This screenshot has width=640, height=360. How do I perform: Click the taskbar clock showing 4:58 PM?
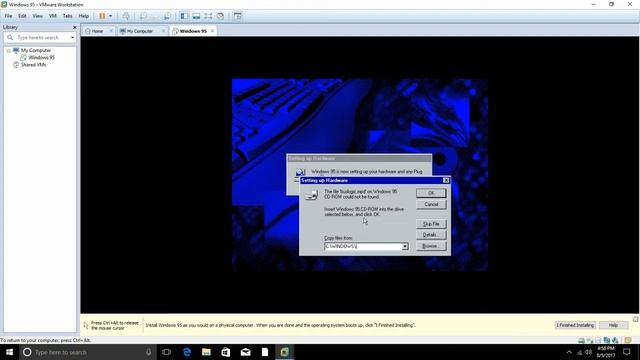[x=606, y=352]
